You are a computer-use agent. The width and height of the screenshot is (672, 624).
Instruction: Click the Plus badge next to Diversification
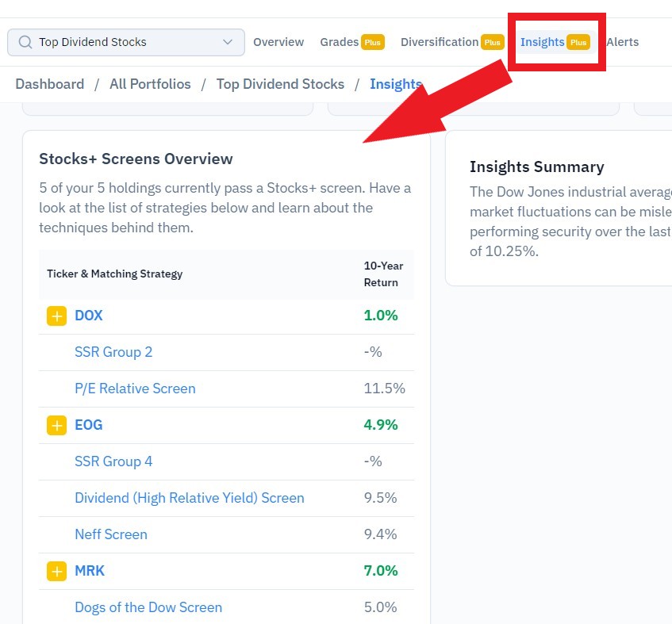coord(493,42)
